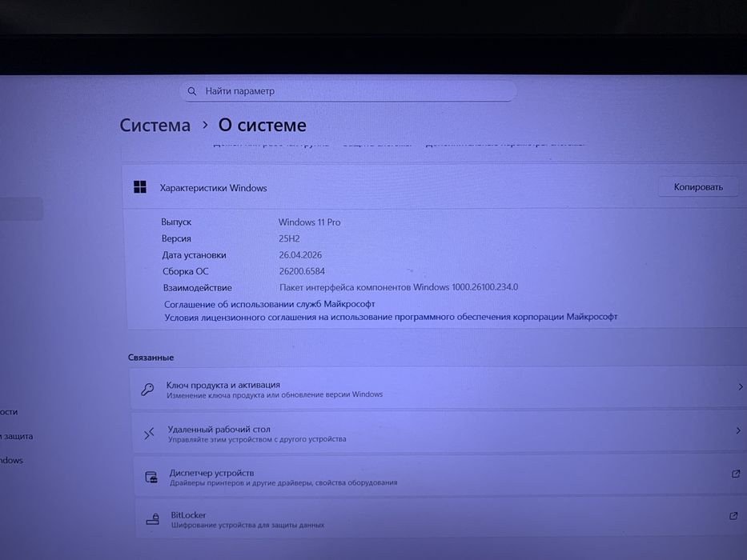
Task: Launch Диспетчер устройств
Action: [x=441, y=476]
